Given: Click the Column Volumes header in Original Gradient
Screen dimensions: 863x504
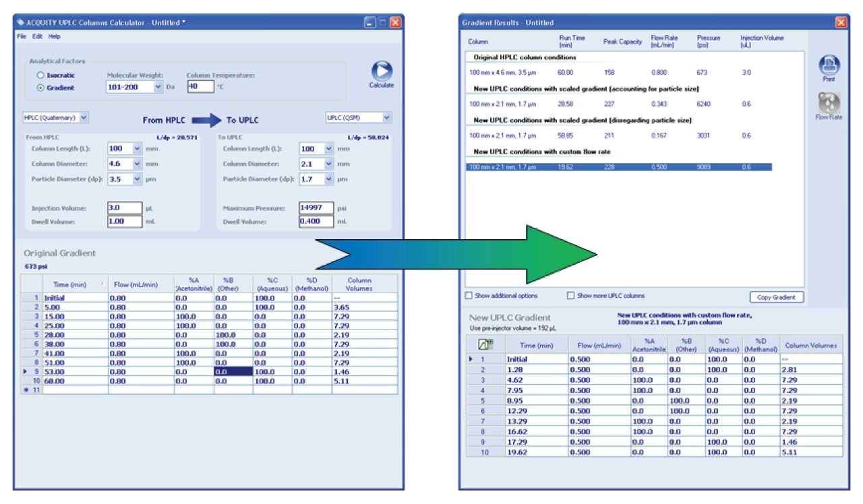Looking at the screenshot, I should click(x=364, y=284).
